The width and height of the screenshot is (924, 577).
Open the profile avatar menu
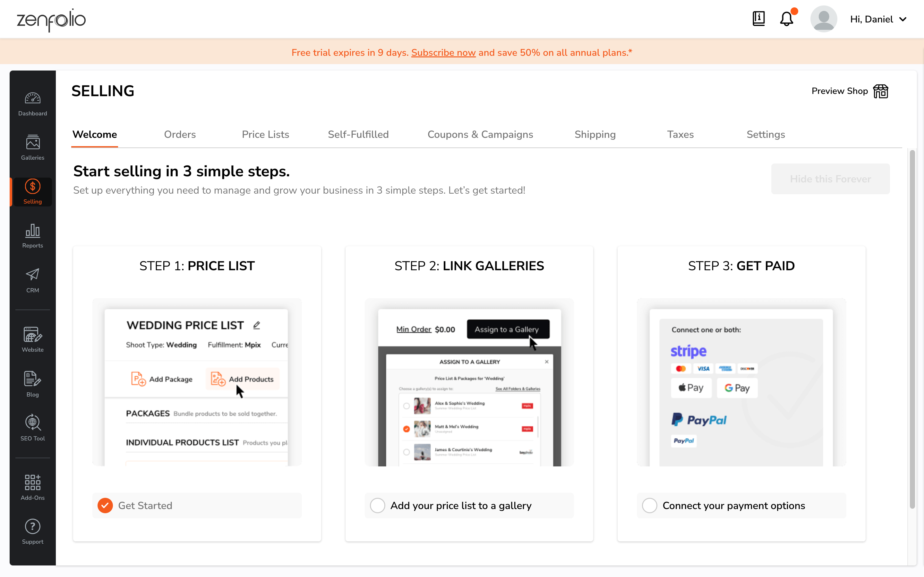click(823, 19)
